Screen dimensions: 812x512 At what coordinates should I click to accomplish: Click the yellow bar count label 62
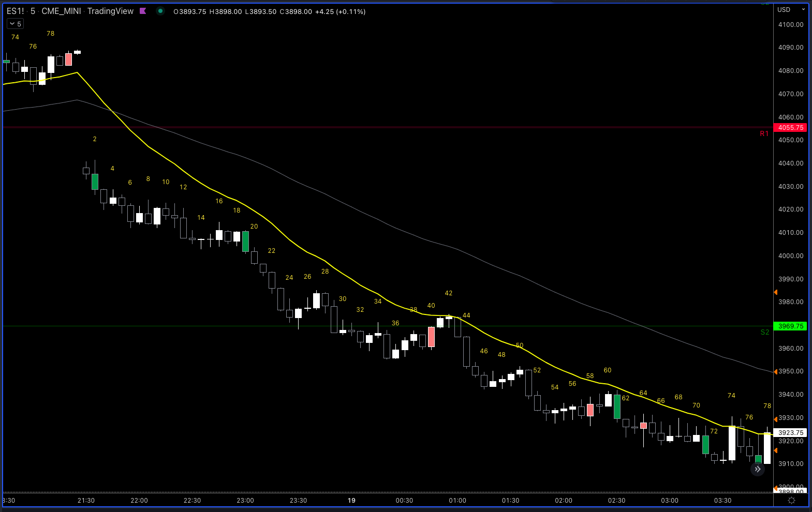pos(626,398)
